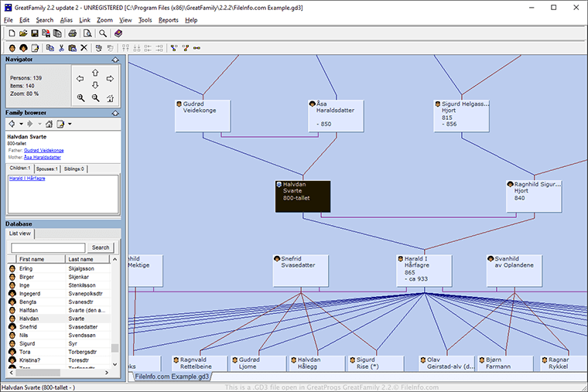Click the database search text field
Image resolution: width=588 pixels, height=392 pixels.
tap(47, 247)
